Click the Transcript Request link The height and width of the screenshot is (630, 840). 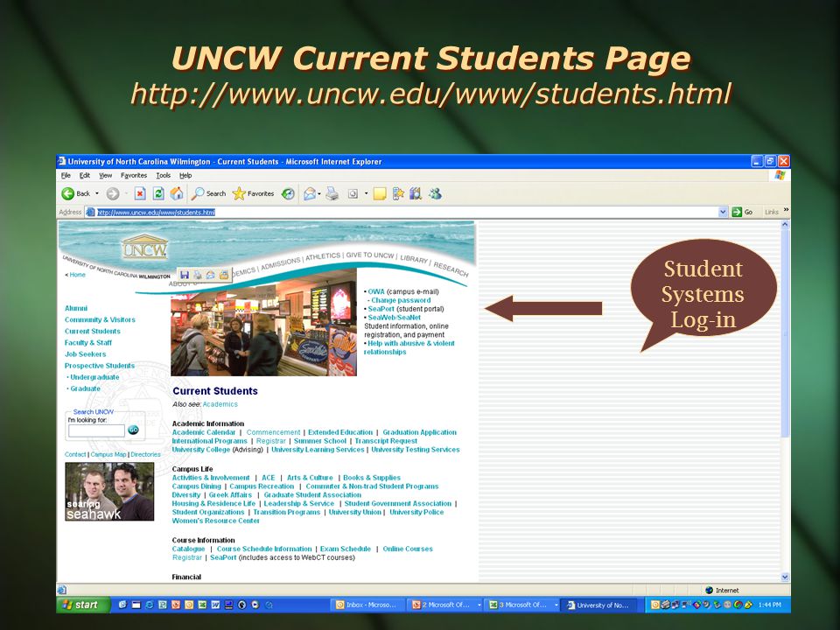[x=386, y=441]
